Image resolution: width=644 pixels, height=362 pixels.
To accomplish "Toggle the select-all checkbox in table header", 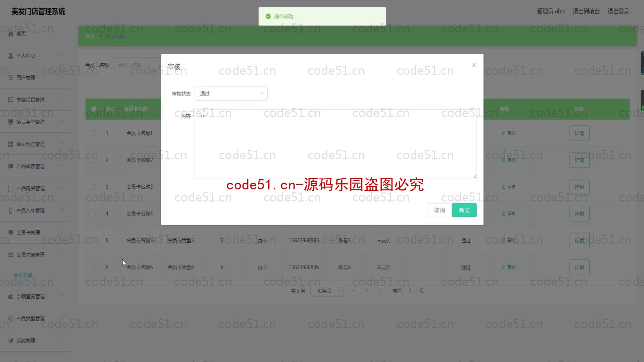I will (x=94, y=109).
